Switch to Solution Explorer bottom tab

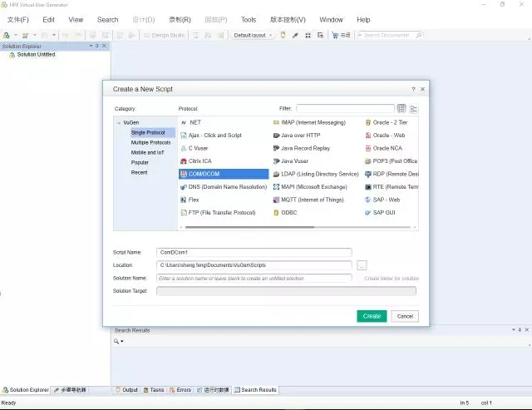(x=26, y=390)
